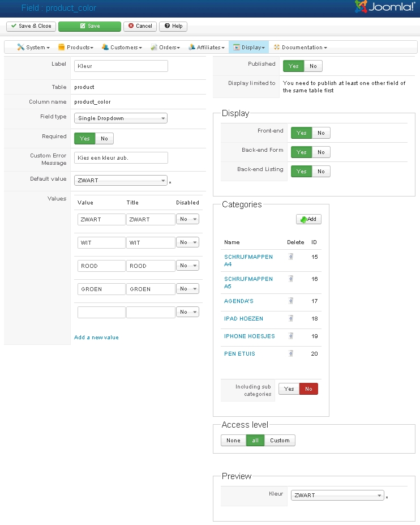The width and height of the screenshot is (420, 525).
Task: Click the Custom Error Message field
Action: click(121, 157)
